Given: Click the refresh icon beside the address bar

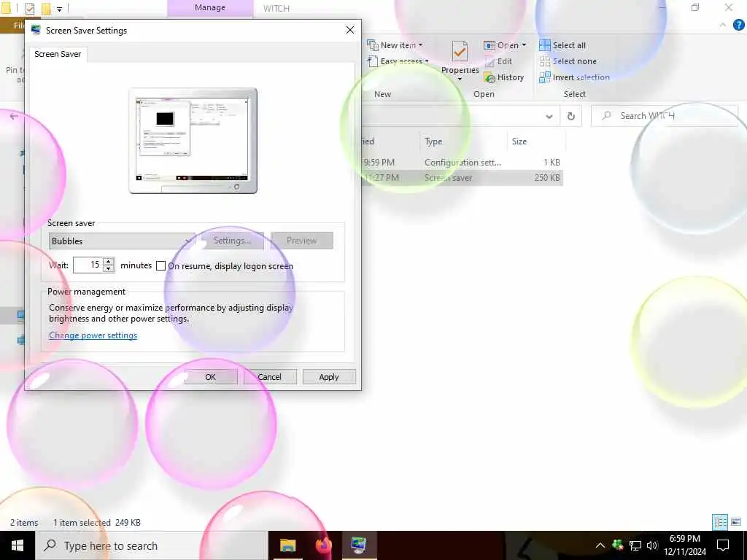Looking at the screenshot, I should coord(570,116).
